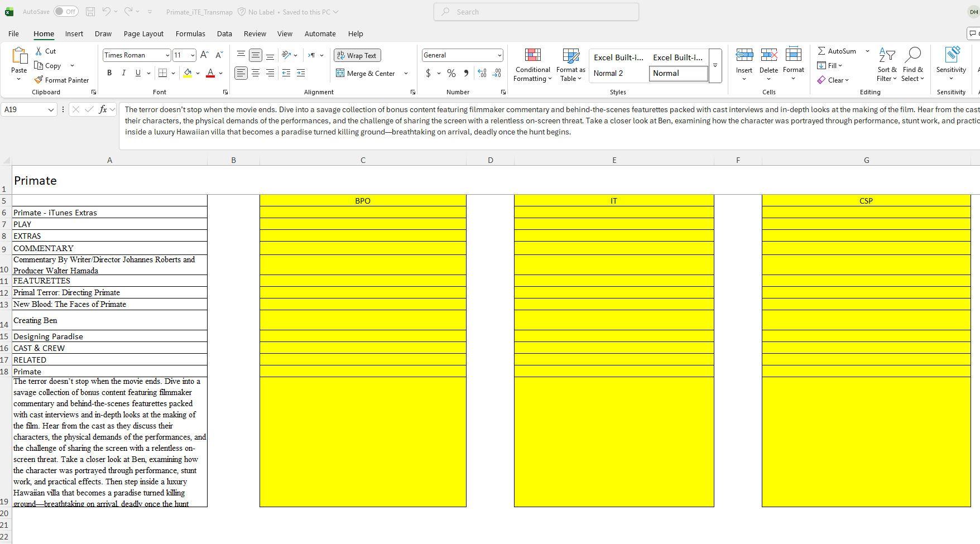Toggle Italic formatting

coord(124,73)
